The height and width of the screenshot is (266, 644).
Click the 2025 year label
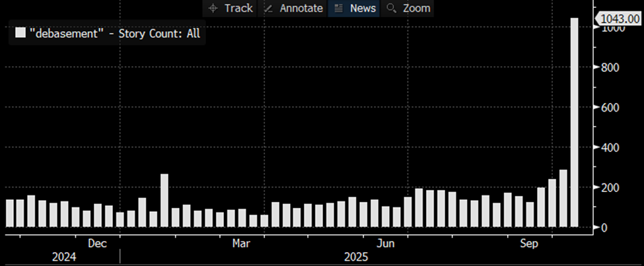(351, 257)
